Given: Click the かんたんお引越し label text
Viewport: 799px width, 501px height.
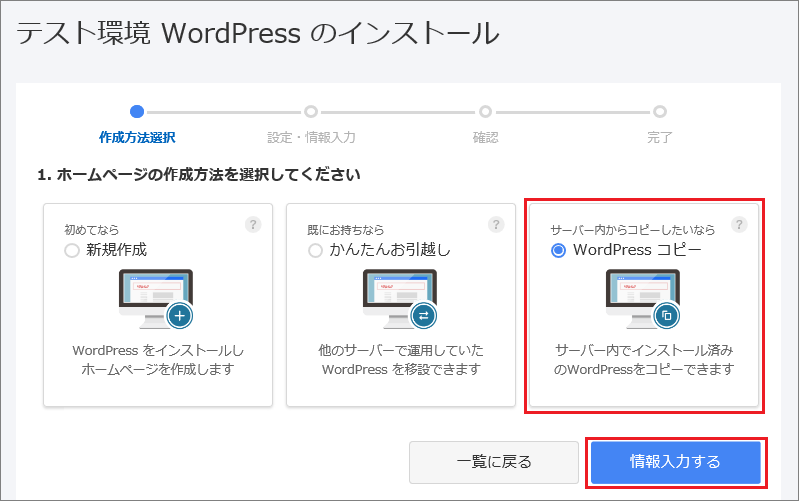Looking at the screenshot, I should pyautogui.click(x=390, y=250).
